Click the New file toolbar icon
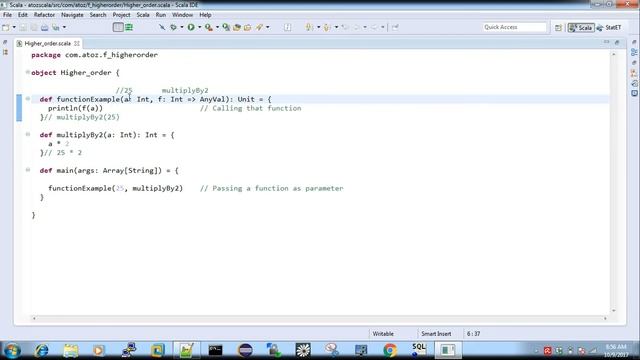 (x=6, y=27)
